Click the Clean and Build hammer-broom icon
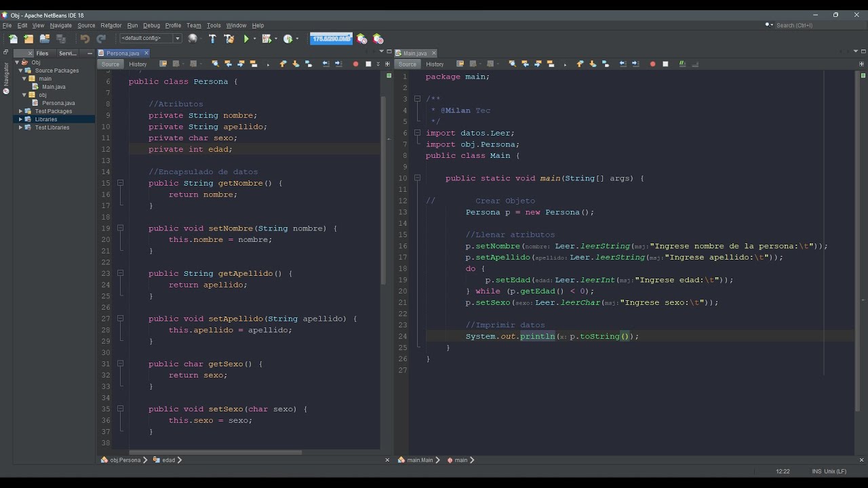Viewport: 868px width, 488px height. tap(229, 39)
